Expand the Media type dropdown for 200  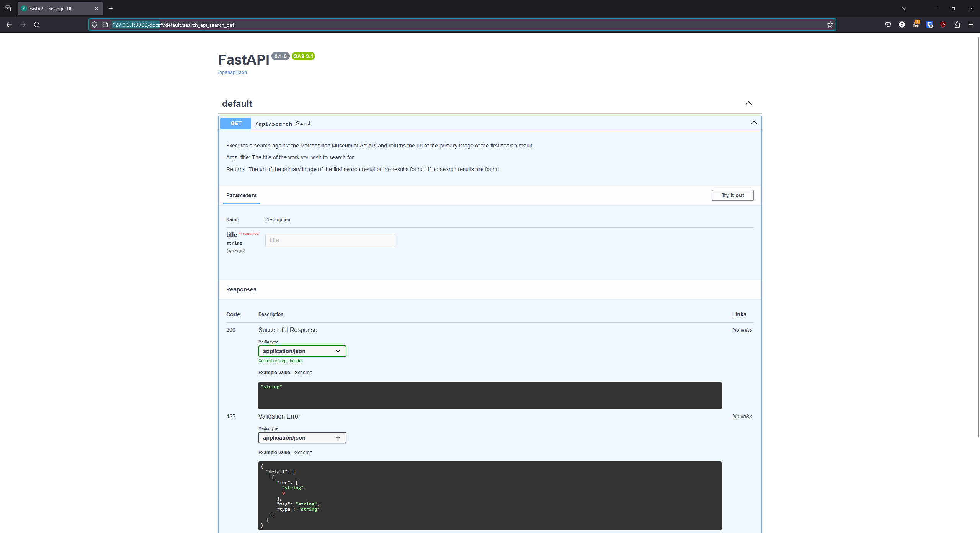302,350
